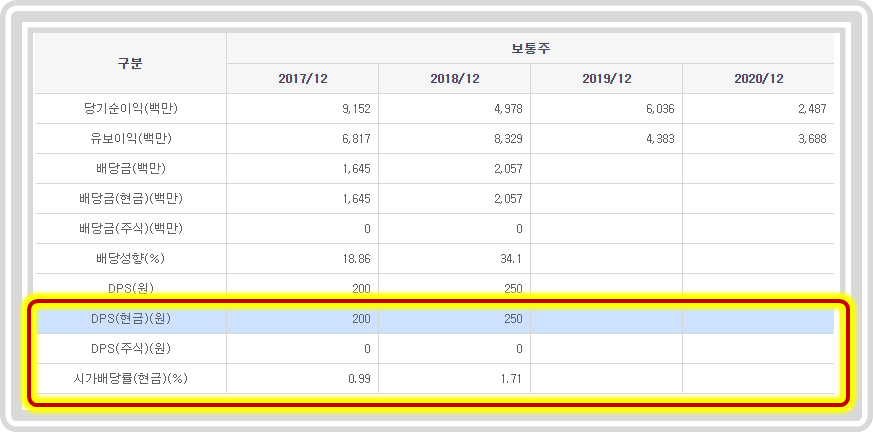Screen dimensions: 873x432
Task: Click 2018/12 zero in 배당금(주식)(백만) row
Action: click(x=519, y=229)
